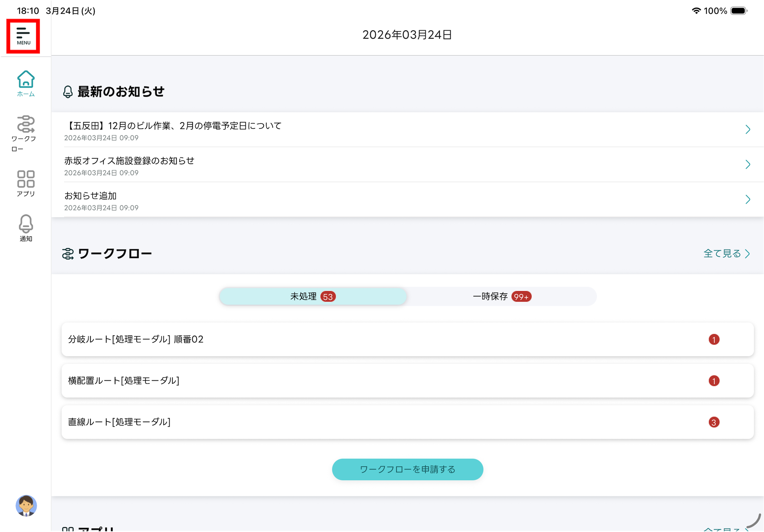Tap the battery status icon
764x532 pixels.
tap(739, 11)
